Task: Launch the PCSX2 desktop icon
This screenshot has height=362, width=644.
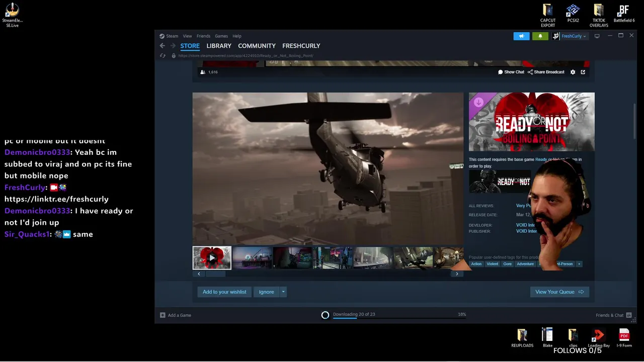Action: pos(573,14)
